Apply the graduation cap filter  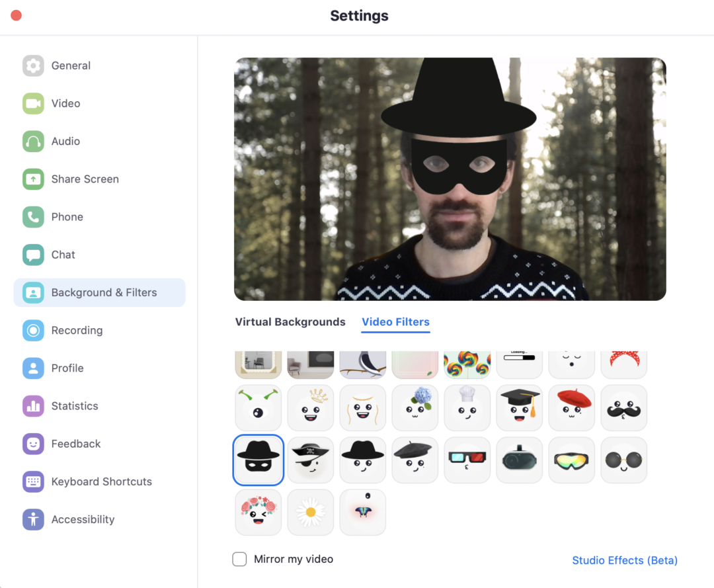click(x=519, y=407)
